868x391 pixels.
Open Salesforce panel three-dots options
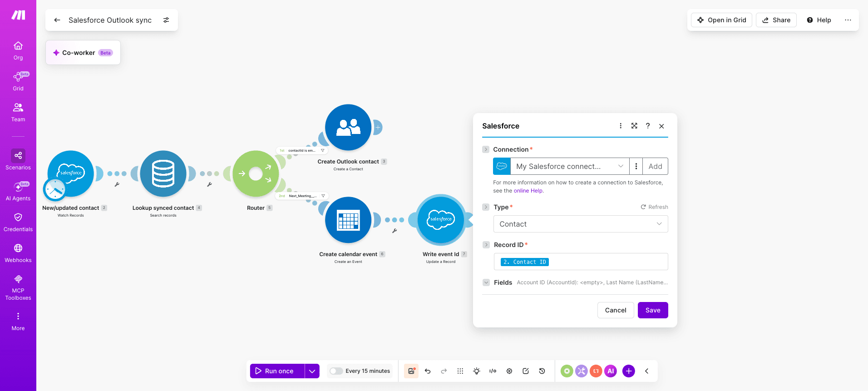click(x=621, y=126)
